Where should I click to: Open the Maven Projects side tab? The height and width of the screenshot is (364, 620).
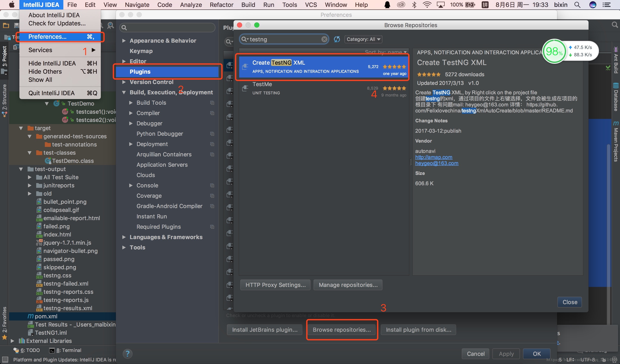[615, 142]
